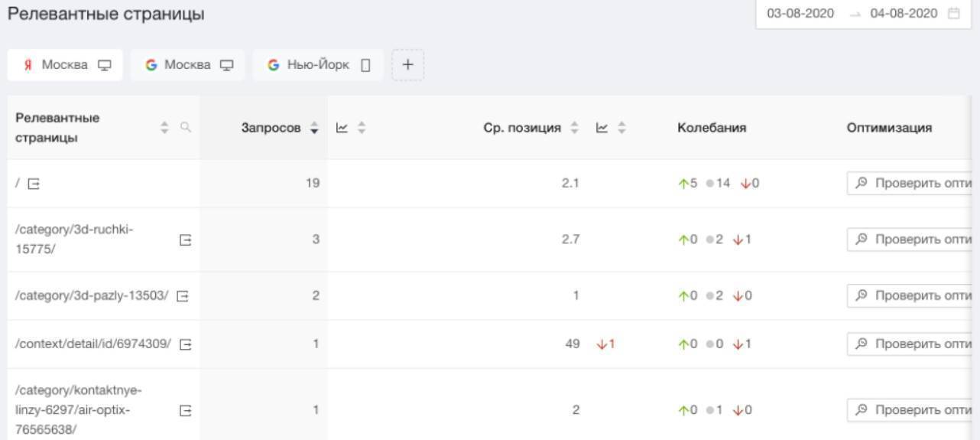Sort table by Ср. позиция column
The width and height of the screenshot is (980, 440).
pos(575,129)
